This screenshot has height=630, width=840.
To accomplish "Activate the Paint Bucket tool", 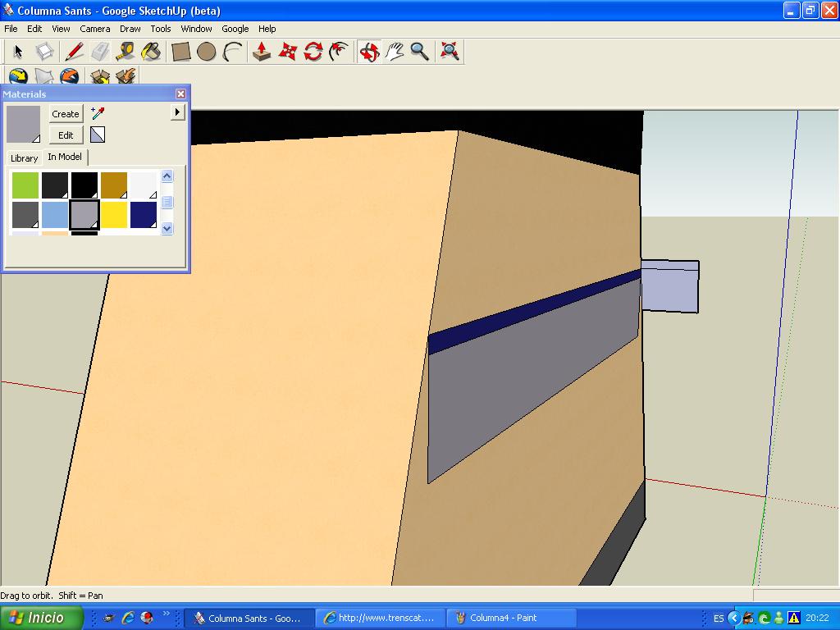I will pyautogui.click(x=151, y=52).
